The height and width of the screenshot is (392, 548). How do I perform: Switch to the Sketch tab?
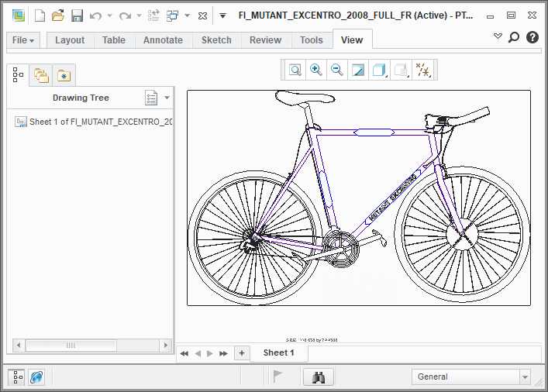click(216, 40)
